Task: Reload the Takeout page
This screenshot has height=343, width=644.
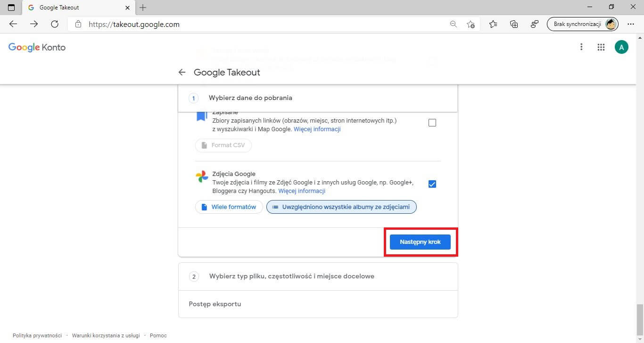Action: 55,24
